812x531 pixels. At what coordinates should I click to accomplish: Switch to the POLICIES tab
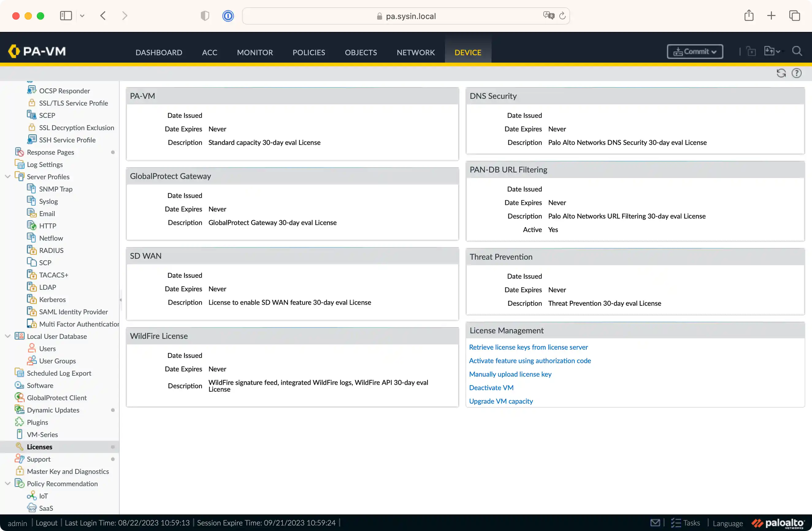(x=309, y=52)
